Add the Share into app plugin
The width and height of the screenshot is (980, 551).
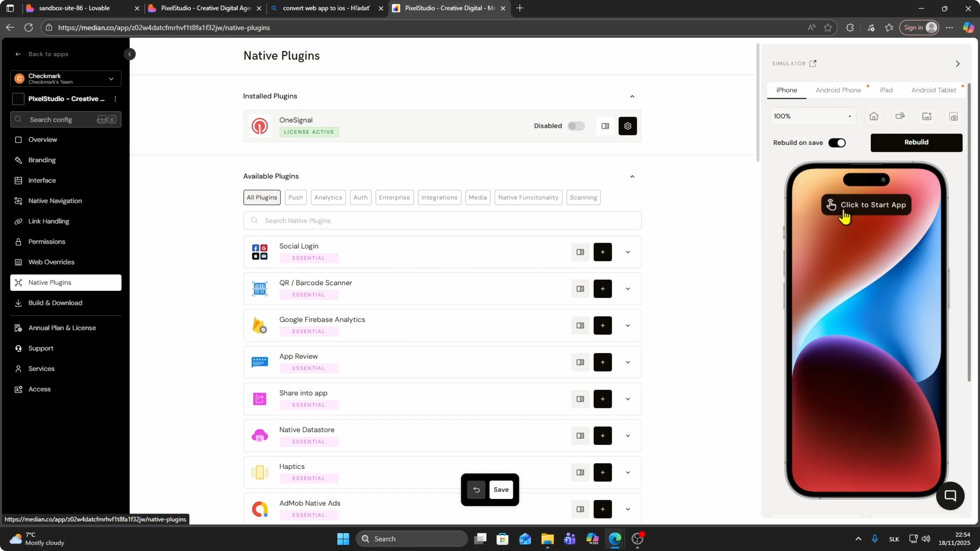pyautogui.click(x=603, y=399)
